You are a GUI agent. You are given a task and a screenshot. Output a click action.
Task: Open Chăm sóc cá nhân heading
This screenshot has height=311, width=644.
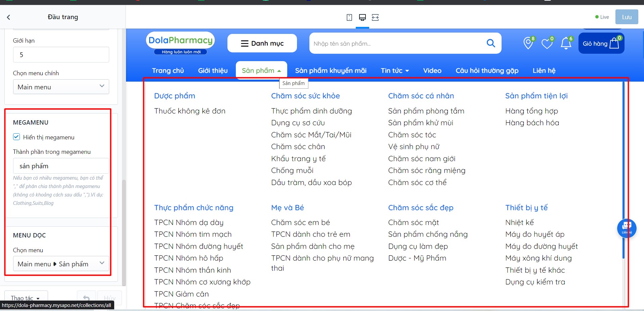coord(421,96)
